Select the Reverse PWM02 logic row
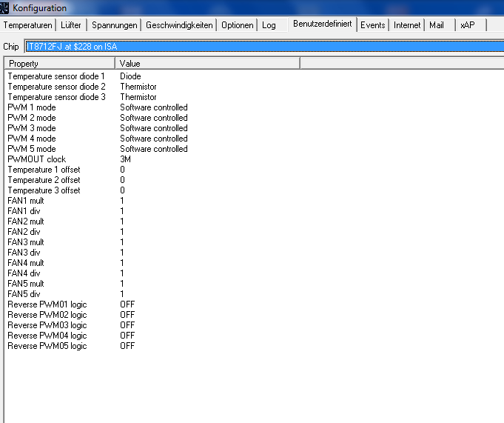The image size is (504, 423). tap(47, 315)
